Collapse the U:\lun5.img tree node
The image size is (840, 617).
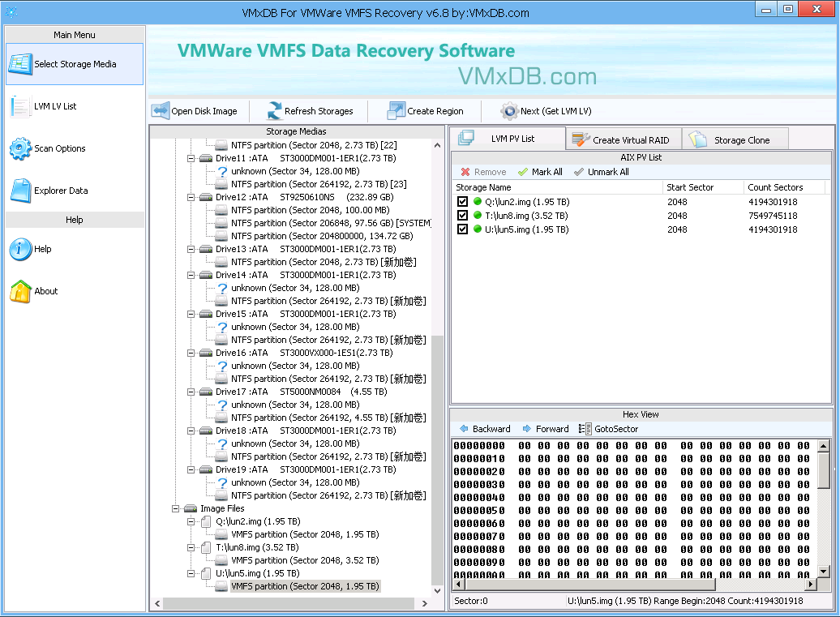(191, 573)
